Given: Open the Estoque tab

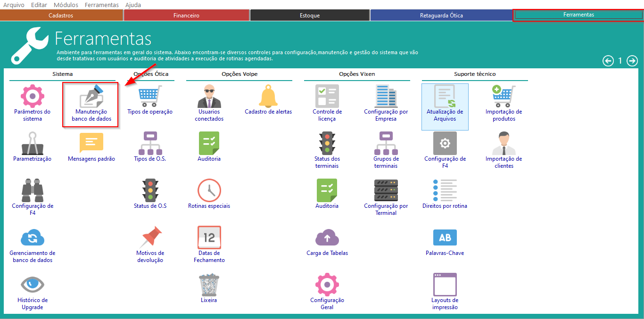Looking at the screenshot, I should pos(310,16).
